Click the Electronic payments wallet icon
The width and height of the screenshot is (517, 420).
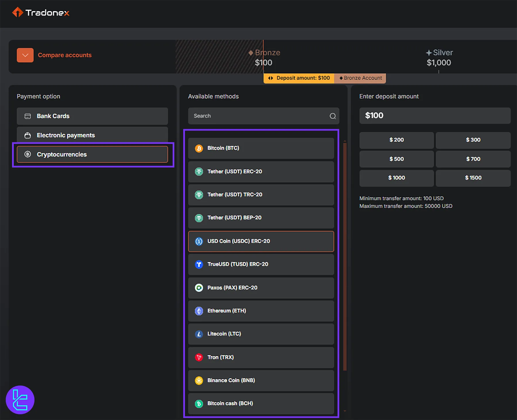pyautogui.click(x=28, y=135)
